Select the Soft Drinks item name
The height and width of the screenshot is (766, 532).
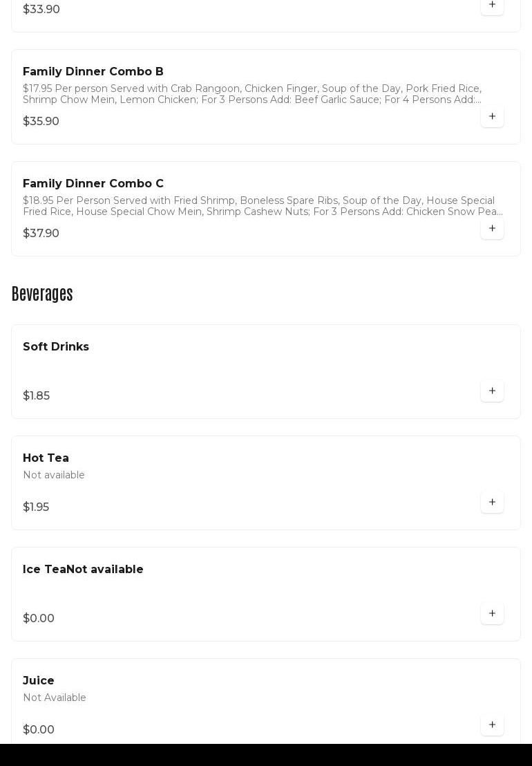pyautogui.click(x=56, y=346)
